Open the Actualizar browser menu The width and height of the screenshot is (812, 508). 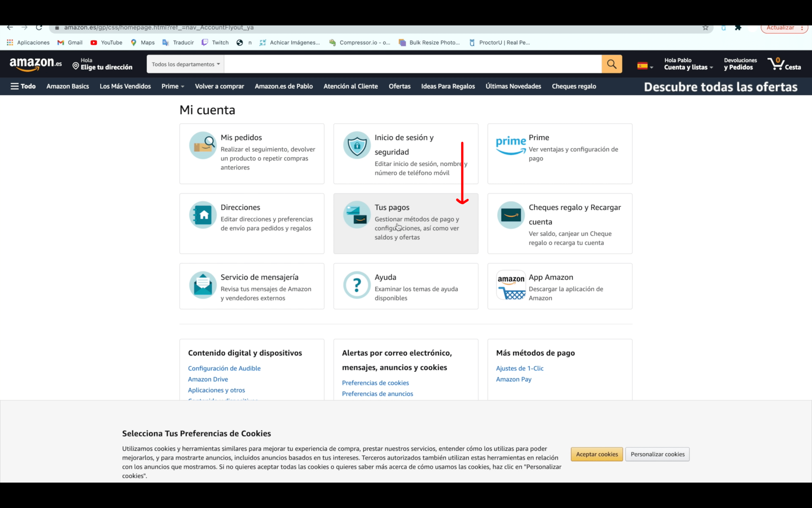[x=784, y=28]
